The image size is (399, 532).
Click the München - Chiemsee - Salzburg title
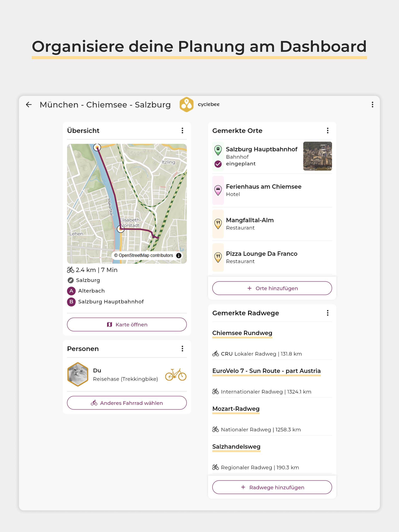[x=105, y=105]
